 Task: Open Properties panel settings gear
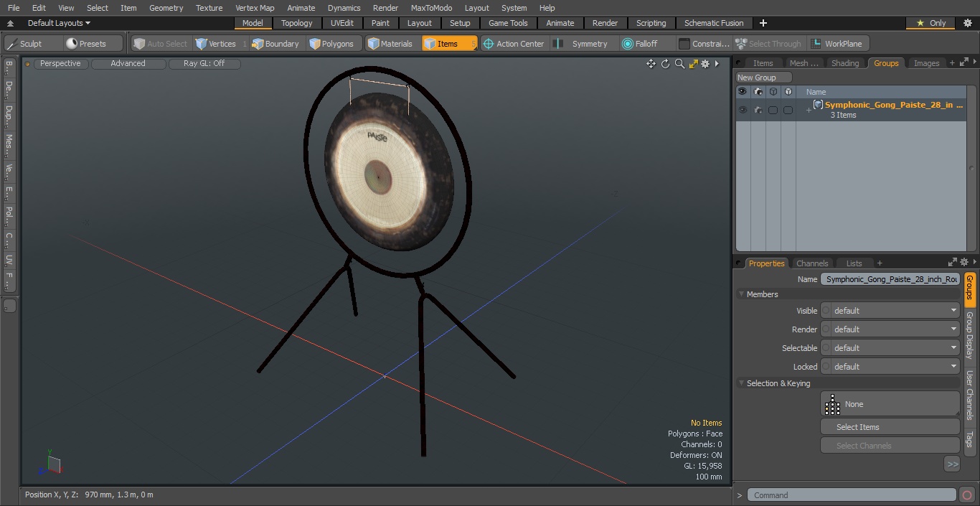click(964, 263)
